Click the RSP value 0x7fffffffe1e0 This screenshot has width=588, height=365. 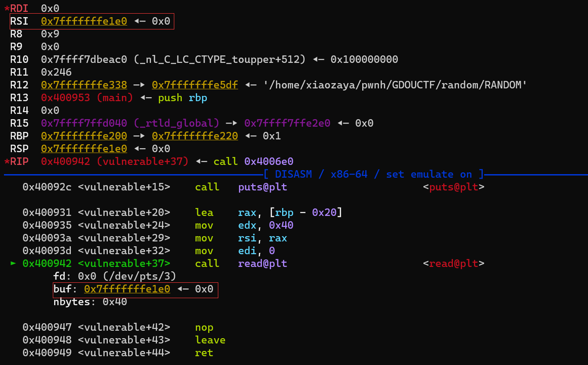(84, 149)
